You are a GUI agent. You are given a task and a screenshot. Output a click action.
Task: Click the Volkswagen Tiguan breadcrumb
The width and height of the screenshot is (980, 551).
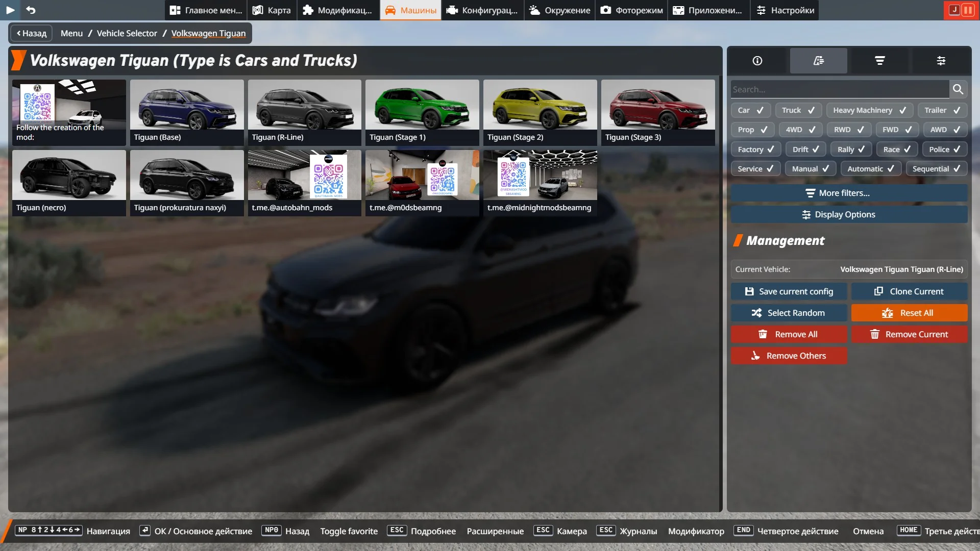point(208,33)
